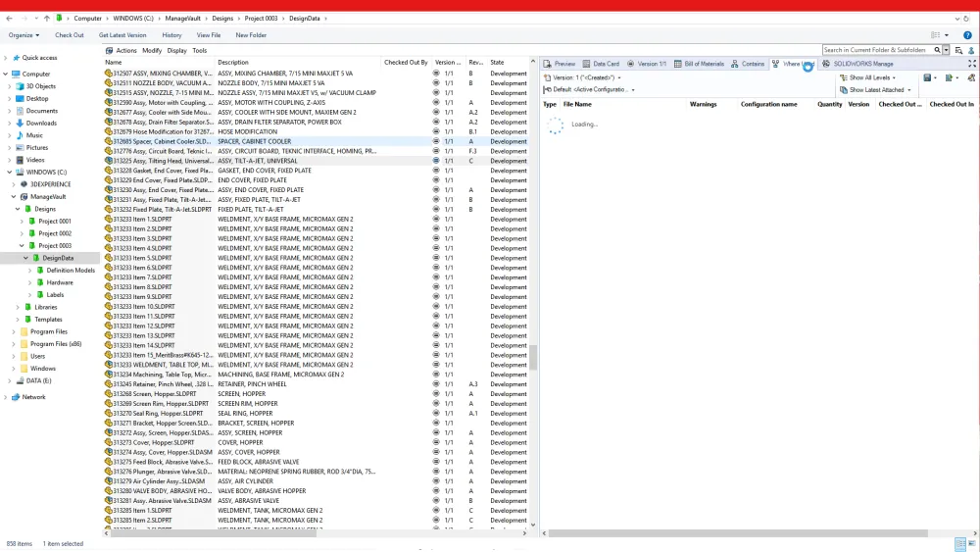Open the Organize dropdown menu
Viewport: 980px width, 552px height.
[x=24, y=35]
